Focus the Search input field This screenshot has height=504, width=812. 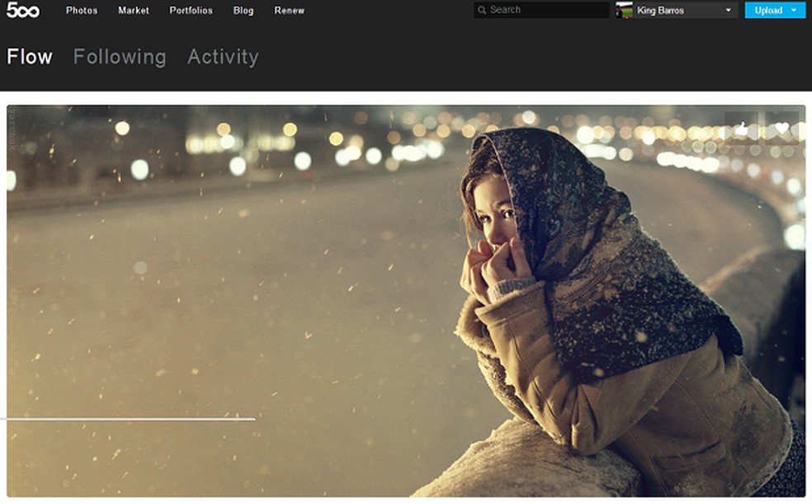coord(541,10)
